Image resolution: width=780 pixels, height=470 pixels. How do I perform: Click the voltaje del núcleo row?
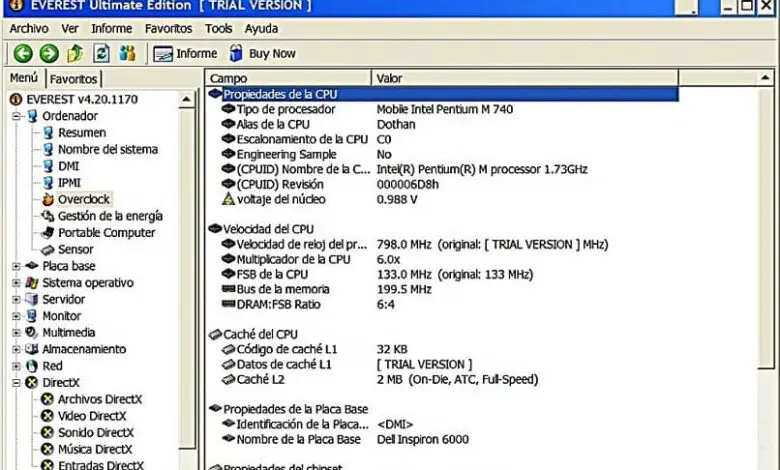coord(443,199)
